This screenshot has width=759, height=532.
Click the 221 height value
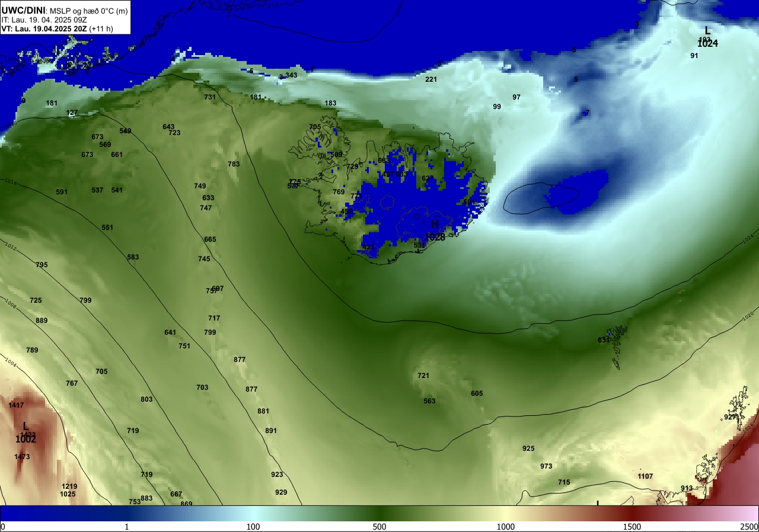(431, 79)
